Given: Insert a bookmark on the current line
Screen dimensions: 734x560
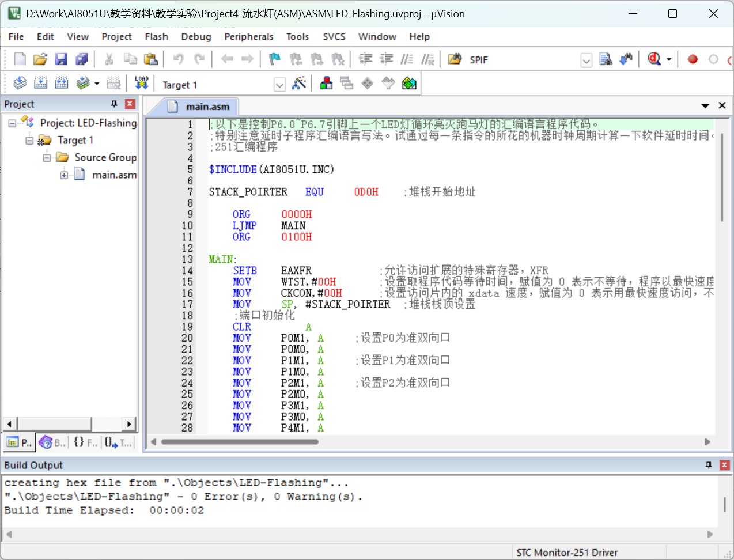Looking at the screenshot, I should click(x=275, y=59).
